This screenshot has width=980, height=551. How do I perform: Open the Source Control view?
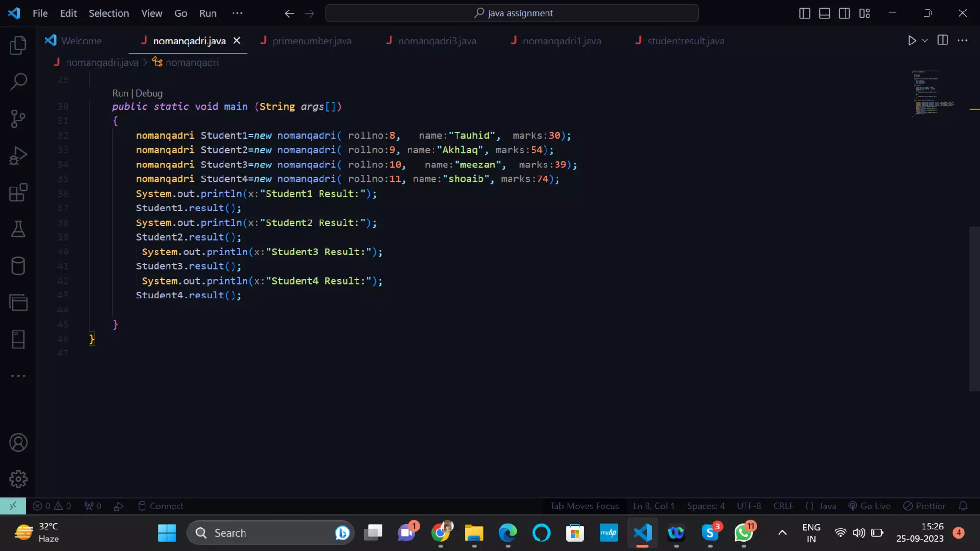(x=18, y=119)
